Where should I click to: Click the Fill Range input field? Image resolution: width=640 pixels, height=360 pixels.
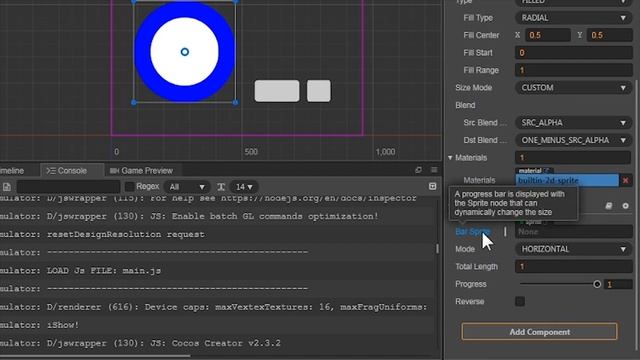573,70
